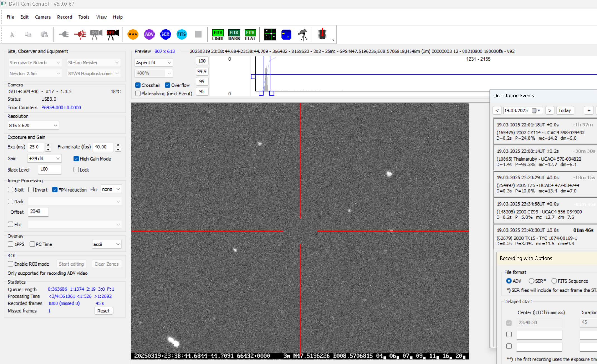Click the FITS LIGHT toolbar icon
This screenshot has height=364, width=597.
218,35
